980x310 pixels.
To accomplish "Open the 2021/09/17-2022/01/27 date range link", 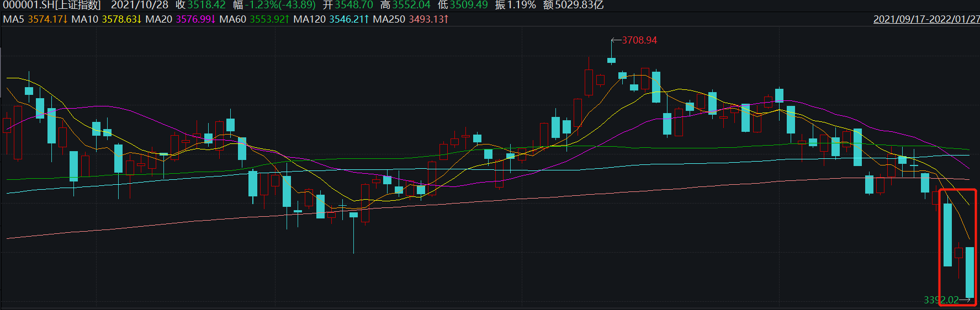I will coord(926,19).
